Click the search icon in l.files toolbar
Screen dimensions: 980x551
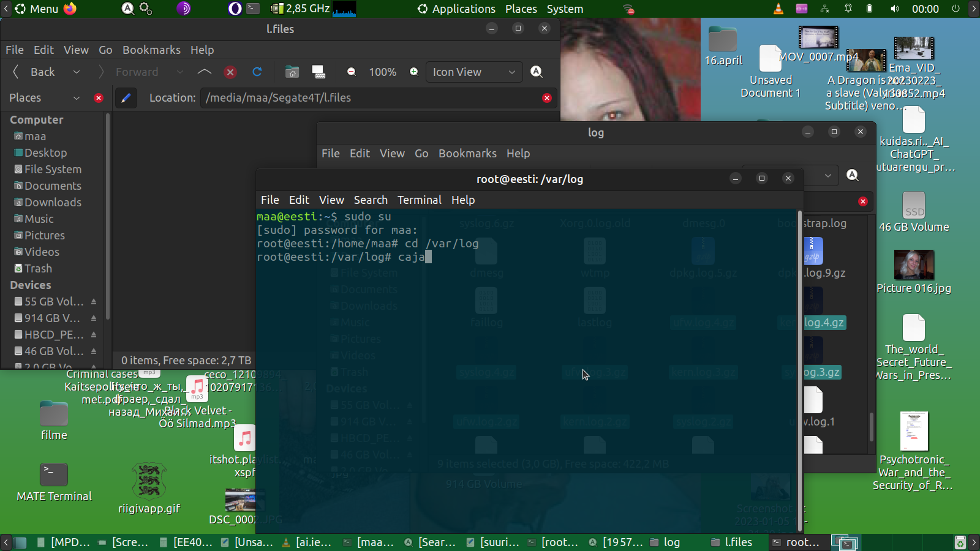tap(537, 72)
